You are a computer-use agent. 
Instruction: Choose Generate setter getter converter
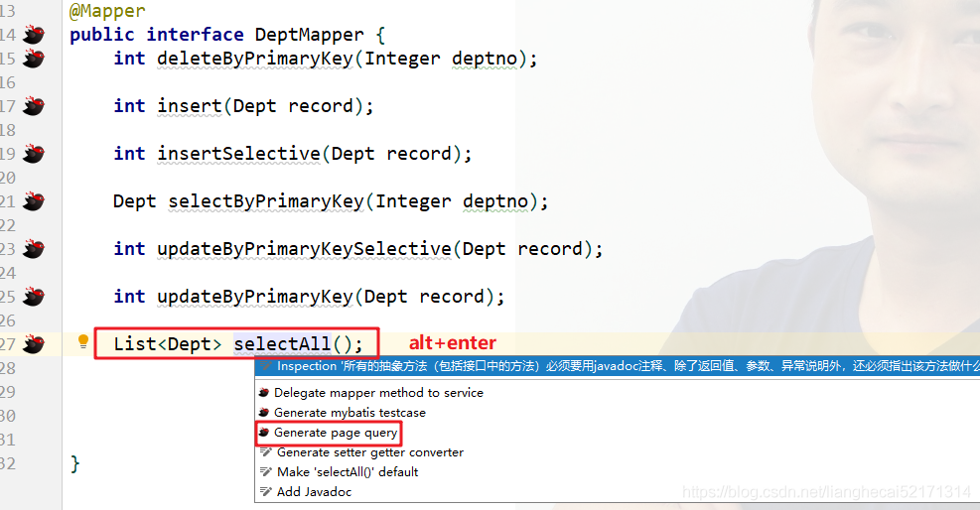pos(370,452)
